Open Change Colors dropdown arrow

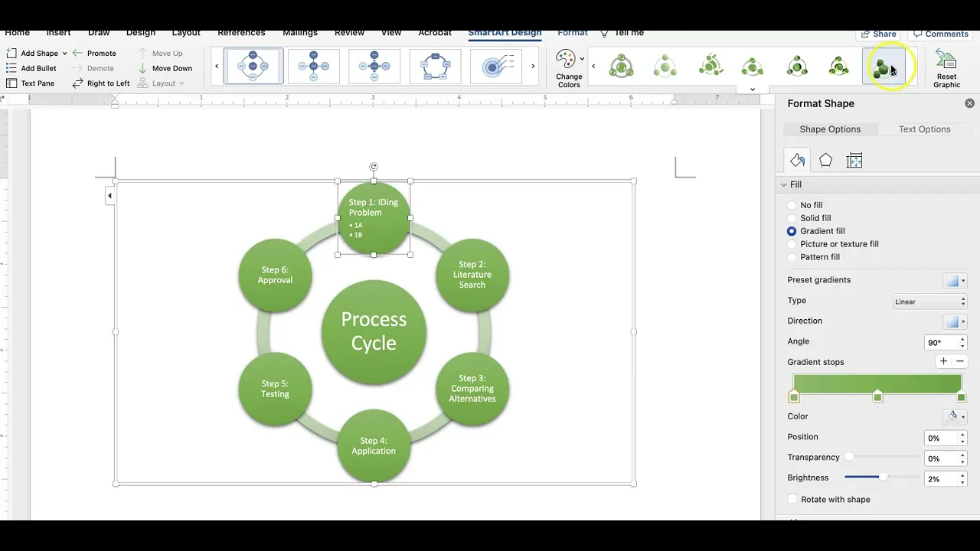click(582, 59)
